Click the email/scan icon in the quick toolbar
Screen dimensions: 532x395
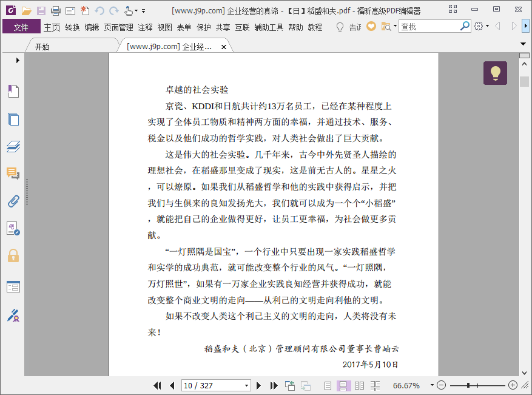pos(70,11)
